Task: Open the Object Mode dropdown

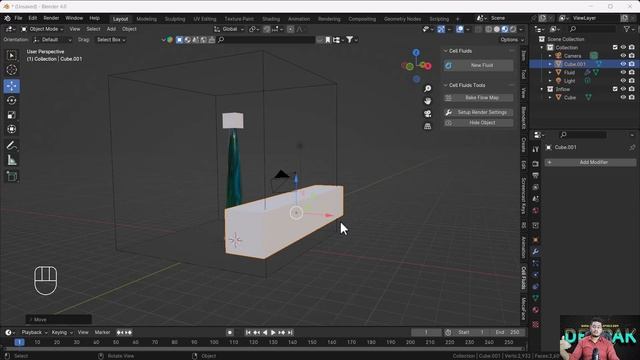Action: tap(42, 29)
